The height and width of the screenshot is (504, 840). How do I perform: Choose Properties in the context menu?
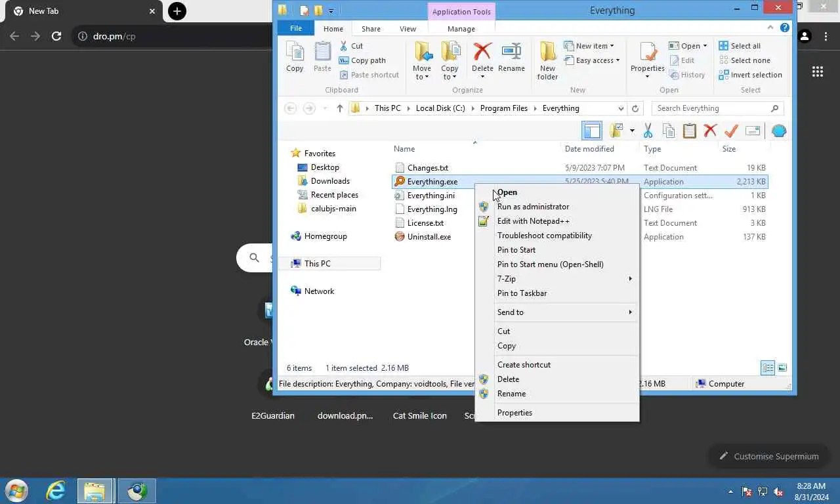tap(556, 413)
